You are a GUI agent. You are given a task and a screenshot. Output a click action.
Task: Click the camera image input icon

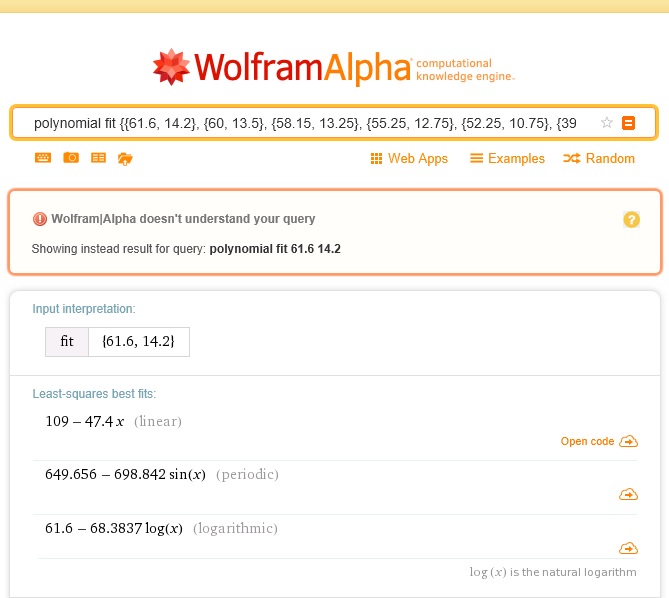pyautogui.click(x=71, y=158)
